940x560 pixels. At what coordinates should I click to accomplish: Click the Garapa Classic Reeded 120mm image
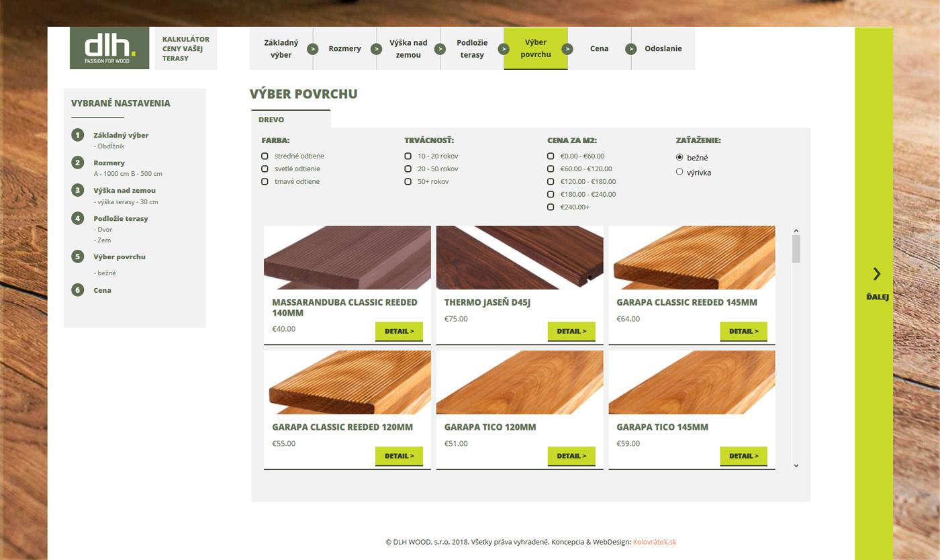click(347, 382)
